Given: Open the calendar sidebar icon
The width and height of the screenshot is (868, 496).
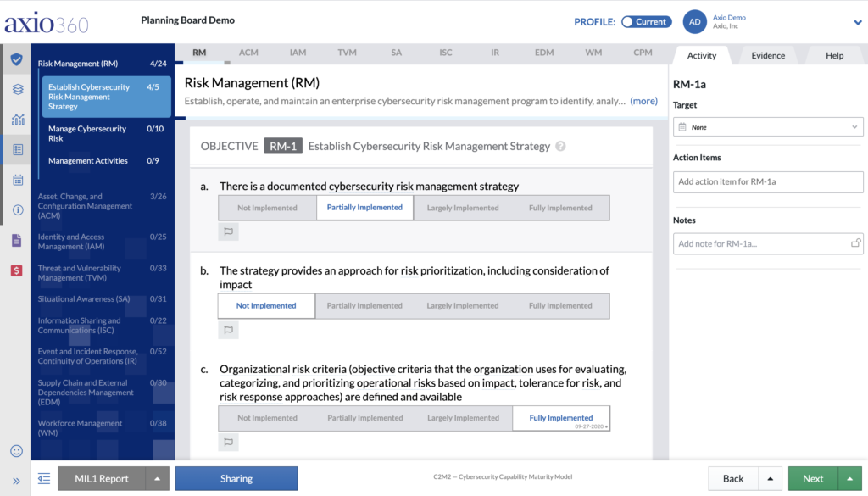Looking at the screenshot, I should 17,180.
